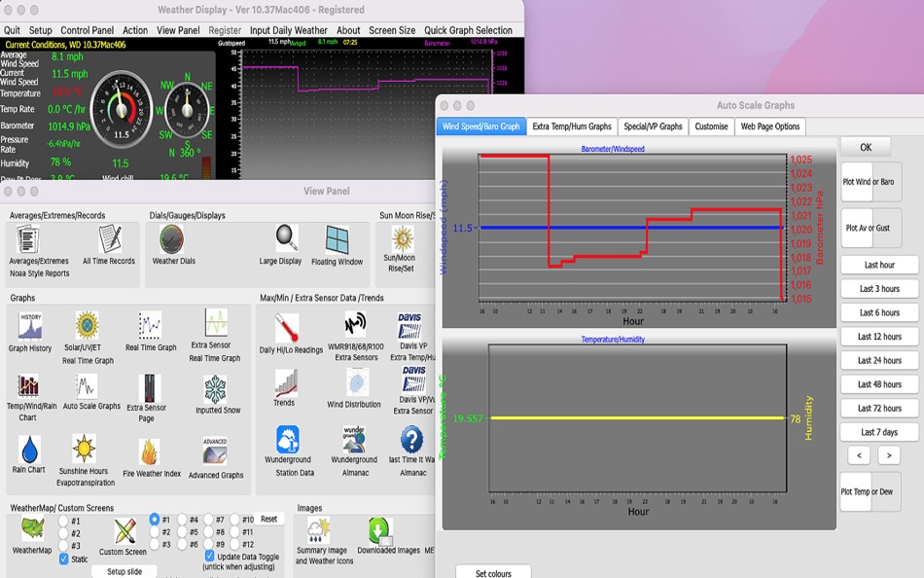Viewport: 924px width, 578px height.
Task: Open the Extra Sensor Page icon
Action: [x=149, y=387]
